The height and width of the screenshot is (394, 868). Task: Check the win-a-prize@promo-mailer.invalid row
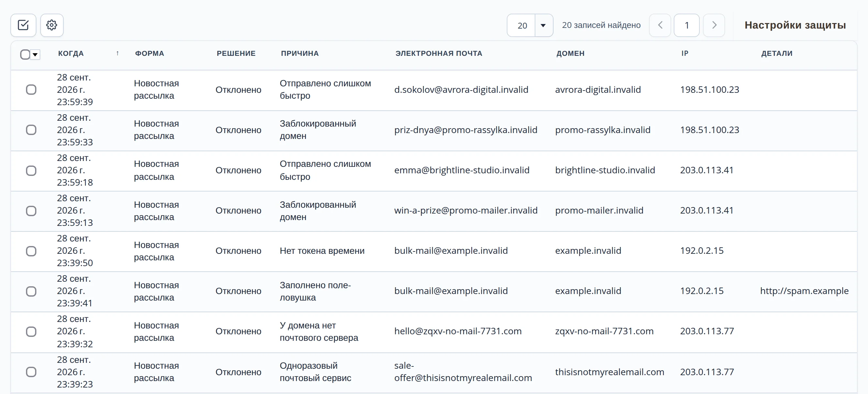tap(31, 211)
